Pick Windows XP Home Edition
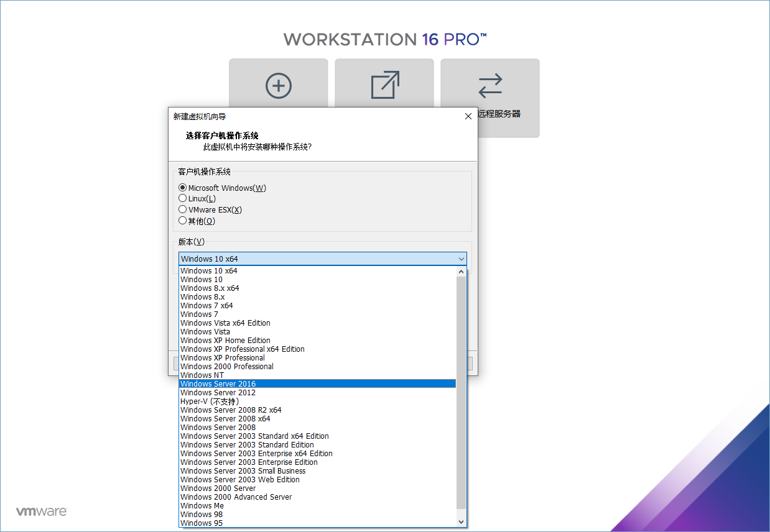Image resolution: width=770 pixels, height=532 pixels. 317,341
